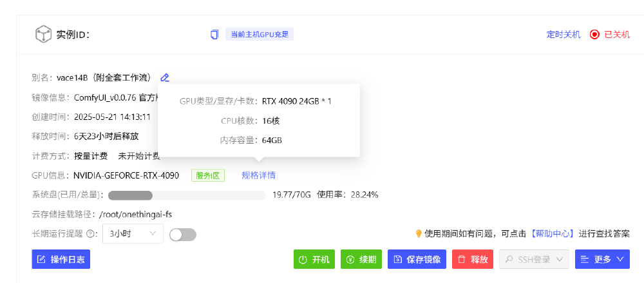Release the instance with 释放 button
The height and width of the screenshot is (283, 644).
472,259
